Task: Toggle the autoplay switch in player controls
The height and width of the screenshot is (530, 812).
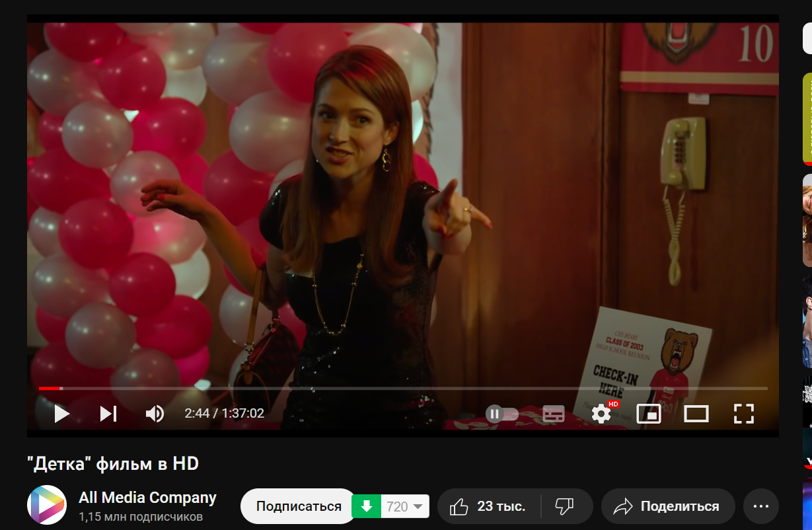Action: pyautogui.click(x=503, y=414)
